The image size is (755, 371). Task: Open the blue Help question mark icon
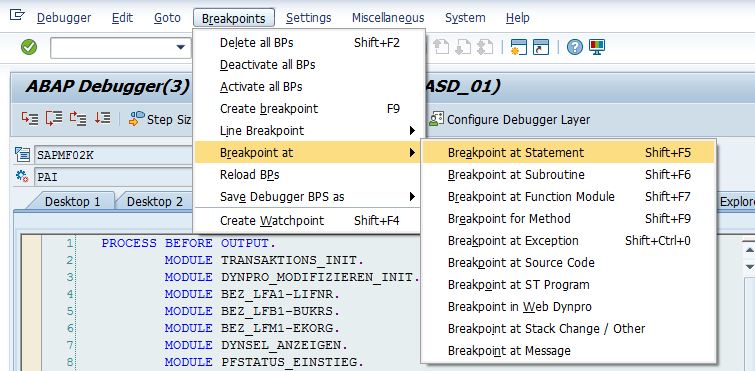tap(574, 47)
